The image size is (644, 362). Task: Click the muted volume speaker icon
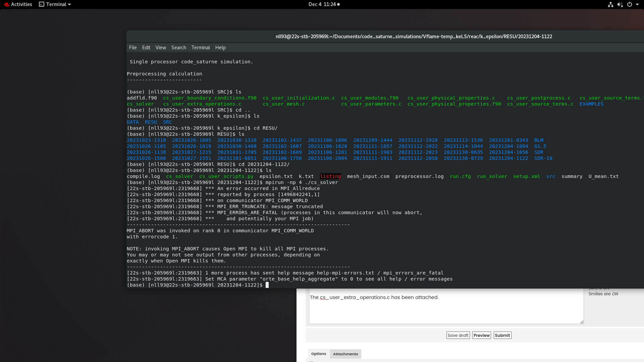pyautogui.click(x=620, y=4)
